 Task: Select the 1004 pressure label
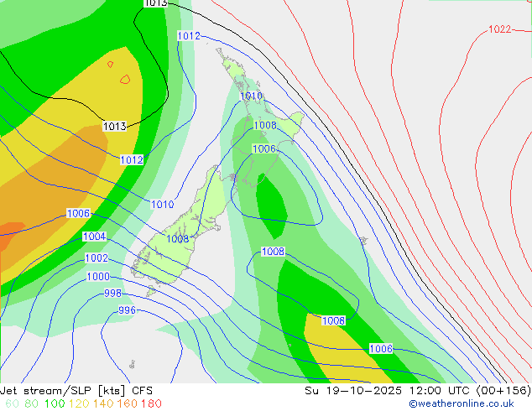pos(94,237)
